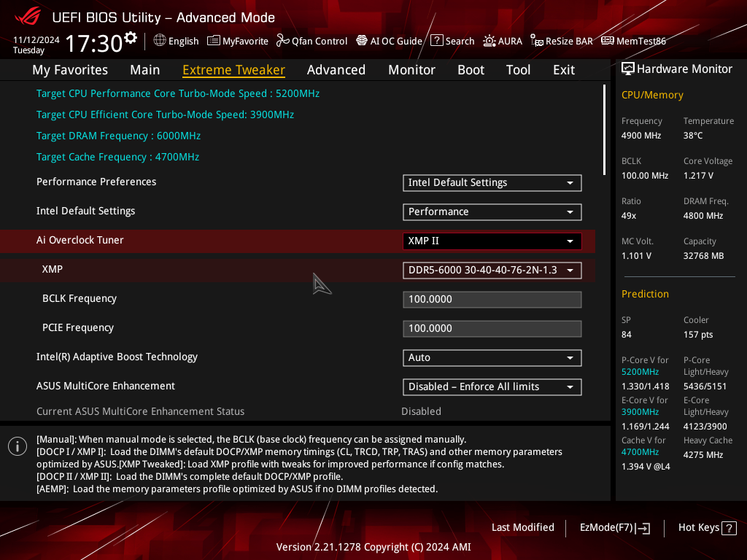Click the 1.217 V core voltage value

(698, 176)
